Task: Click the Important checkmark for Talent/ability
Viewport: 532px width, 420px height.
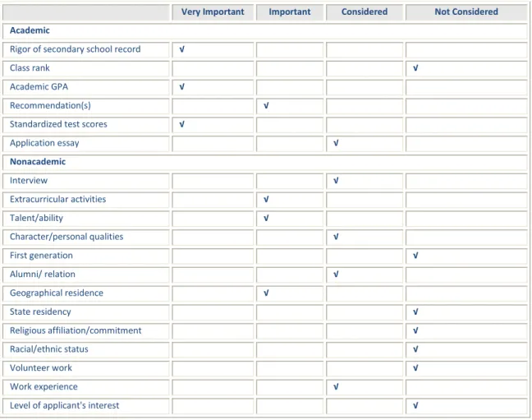Action: point(266,218)
